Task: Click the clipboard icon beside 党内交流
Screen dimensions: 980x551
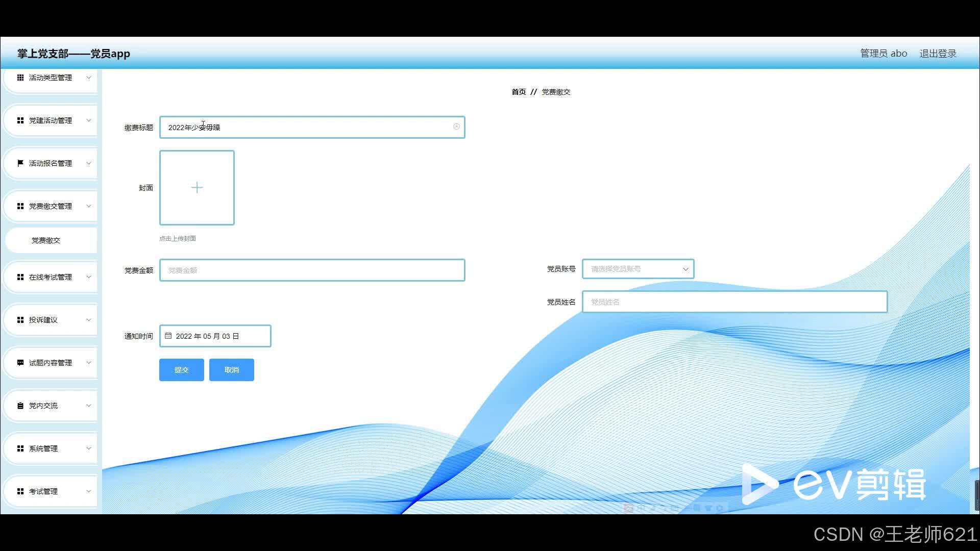Action: [20, 406]
